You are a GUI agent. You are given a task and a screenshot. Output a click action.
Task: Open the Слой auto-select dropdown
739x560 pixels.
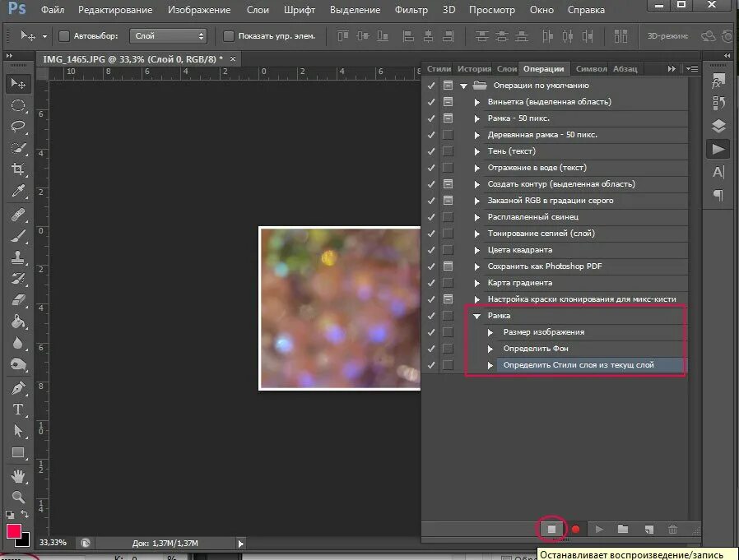168,36
